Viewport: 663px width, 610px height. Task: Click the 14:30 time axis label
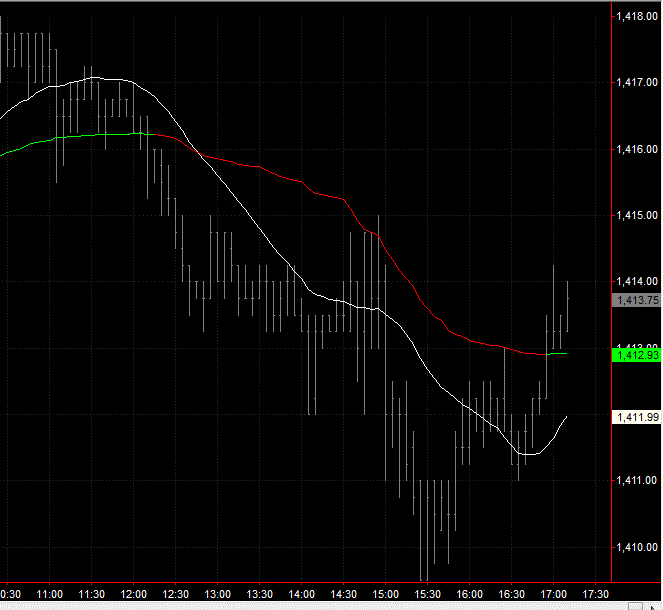[343, 594]
